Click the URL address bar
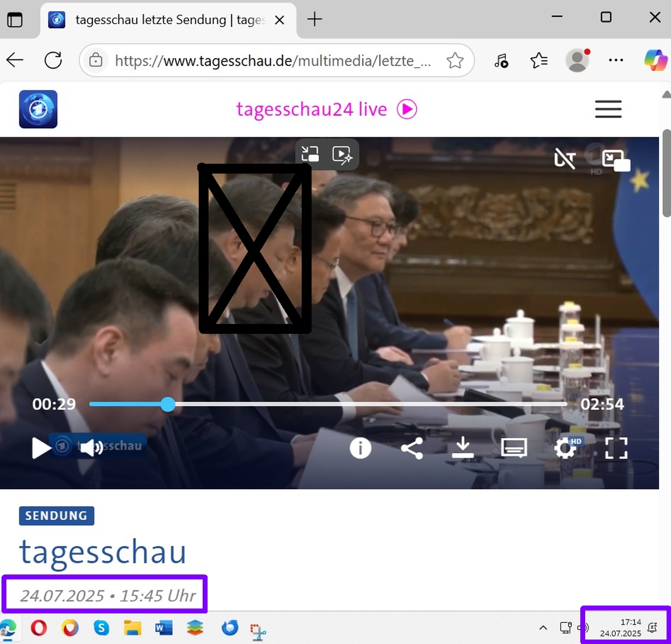 point(273,61)
